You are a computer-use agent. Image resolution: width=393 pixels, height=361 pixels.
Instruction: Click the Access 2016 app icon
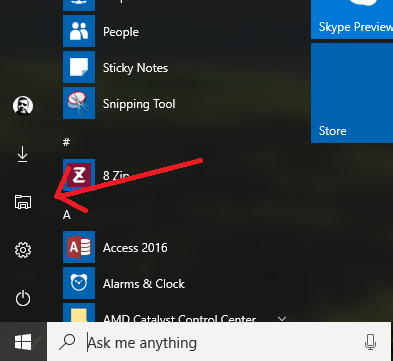pyautogui.click(x=79, y=247)
